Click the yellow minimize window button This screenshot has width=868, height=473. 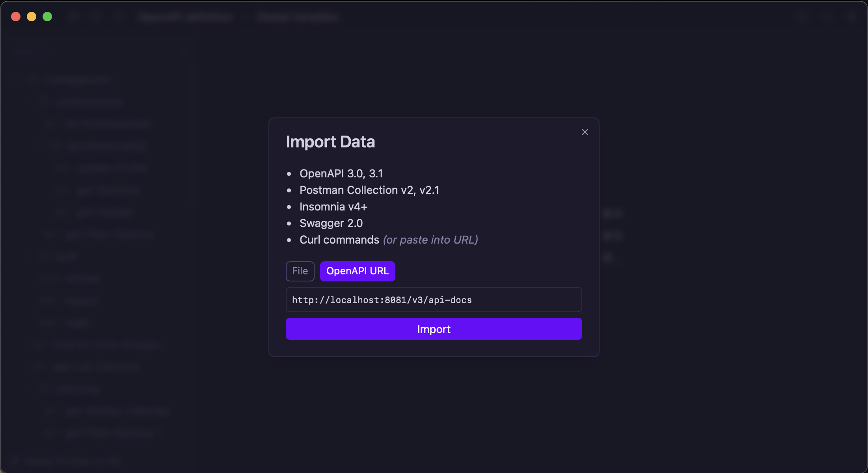32,17
